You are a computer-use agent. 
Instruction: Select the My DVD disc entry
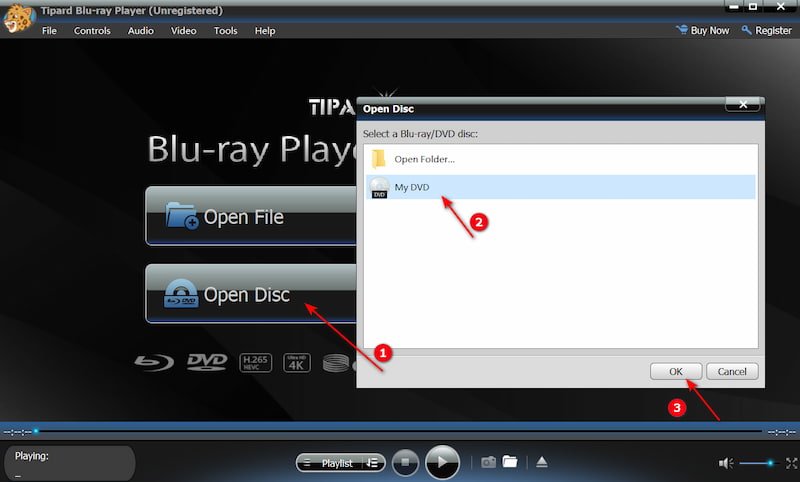tap(560, 187)
